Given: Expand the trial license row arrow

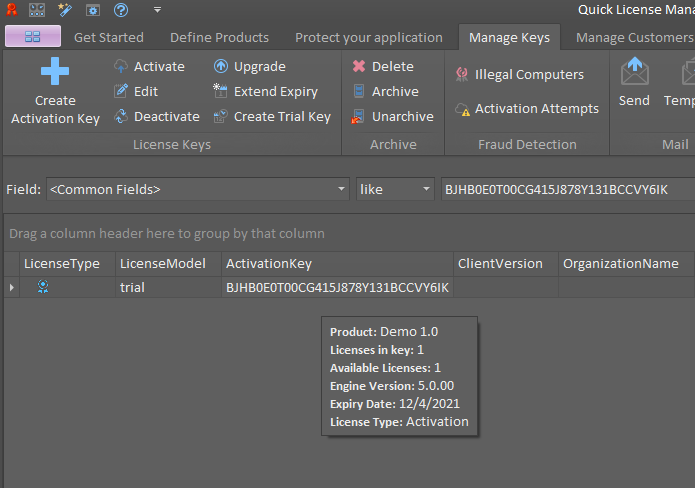Looking at the screenshot, I should [12, 288].
